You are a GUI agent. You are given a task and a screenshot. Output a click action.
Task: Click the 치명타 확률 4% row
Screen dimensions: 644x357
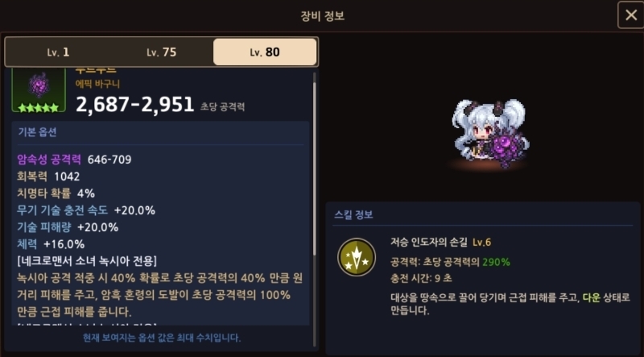tap(56, 193)
